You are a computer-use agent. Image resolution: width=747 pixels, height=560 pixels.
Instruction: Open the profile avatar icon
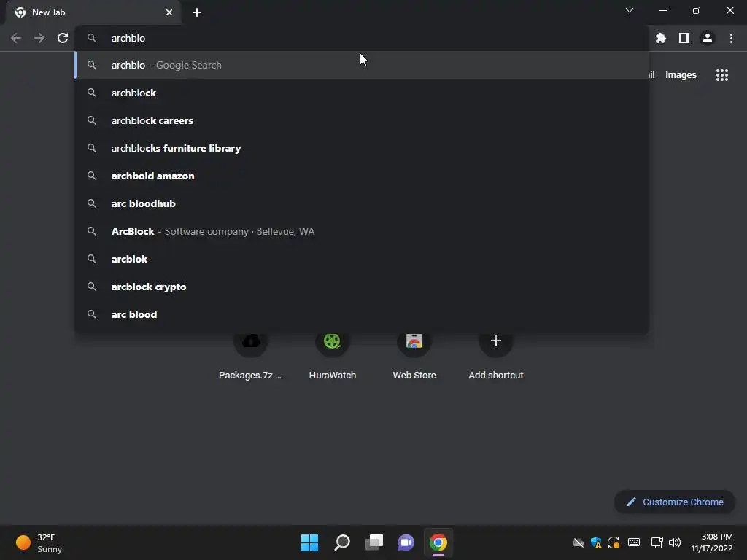(708, 38)
